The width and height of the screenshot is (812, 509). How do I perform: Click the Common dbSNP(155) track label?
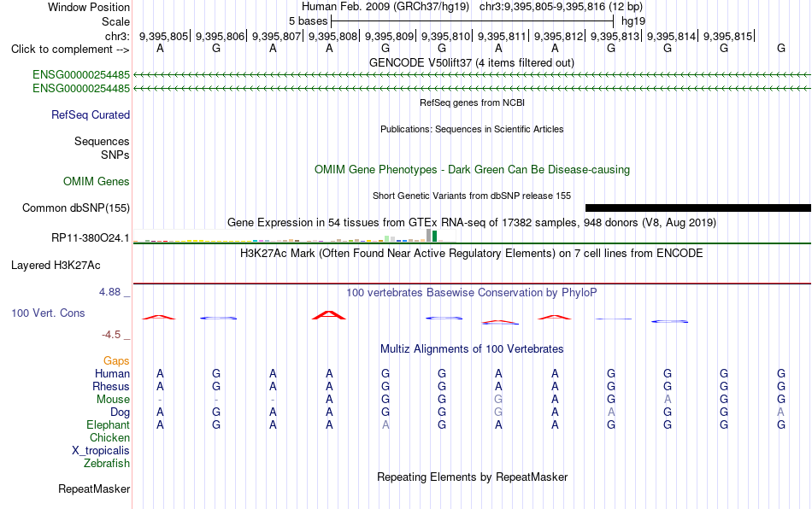point(76,208)
